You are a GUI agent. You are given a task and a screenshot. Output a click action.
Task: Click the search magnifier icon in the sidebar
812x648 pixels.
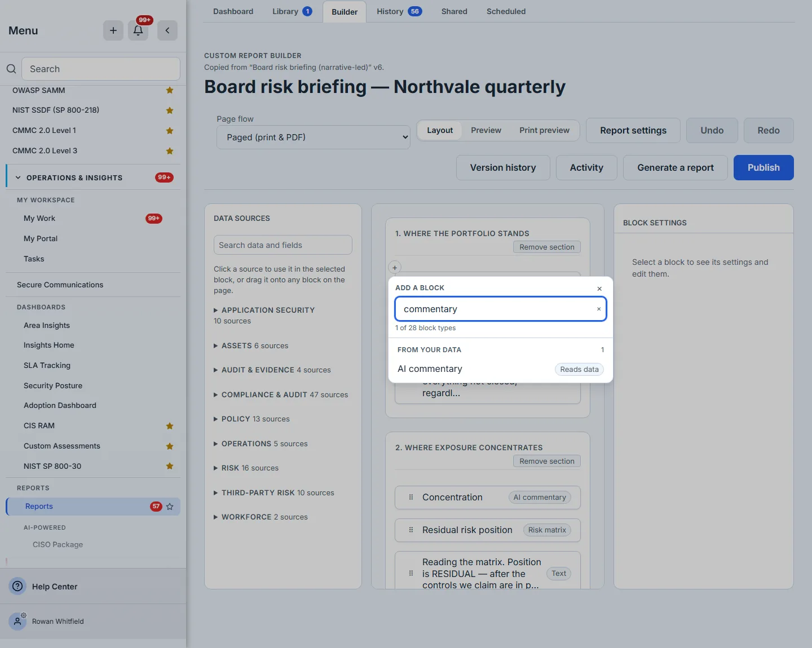pos(11,69)
